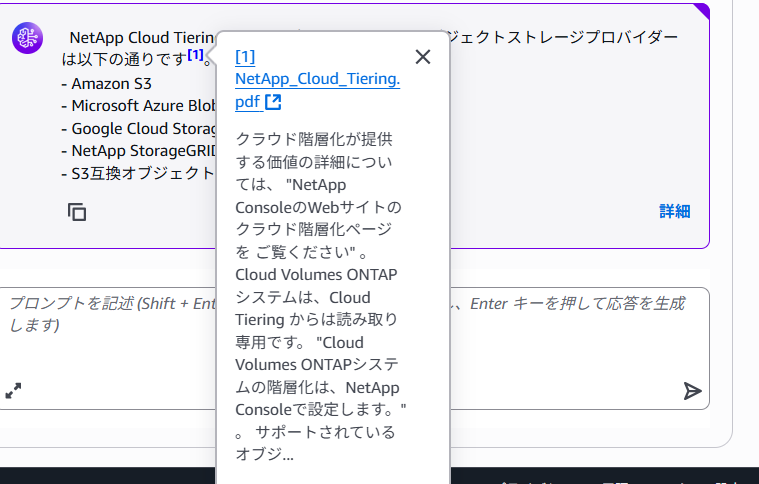Select the "- S3互換オブジェクト" list line
The height and width of the screenshot is (484, 759).
tap(138, 173)
